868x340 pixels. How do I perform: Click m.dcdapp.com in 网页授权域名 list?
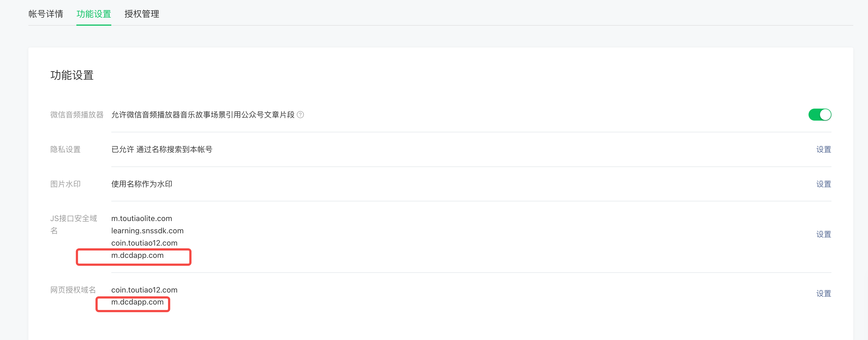pyautogui.click(x=137, y=302)
